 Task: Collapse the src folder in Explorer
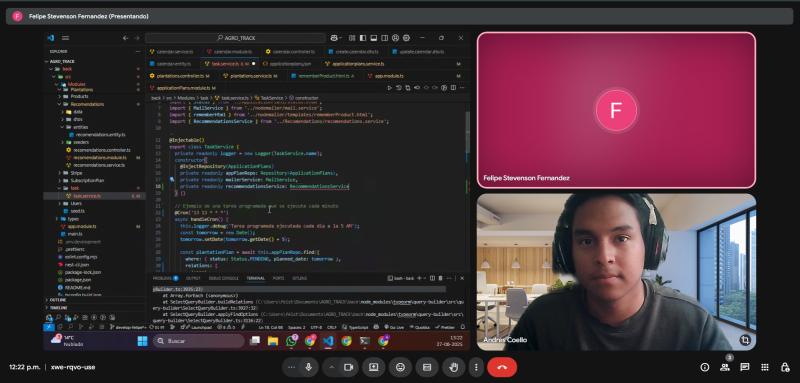(67, 76)
